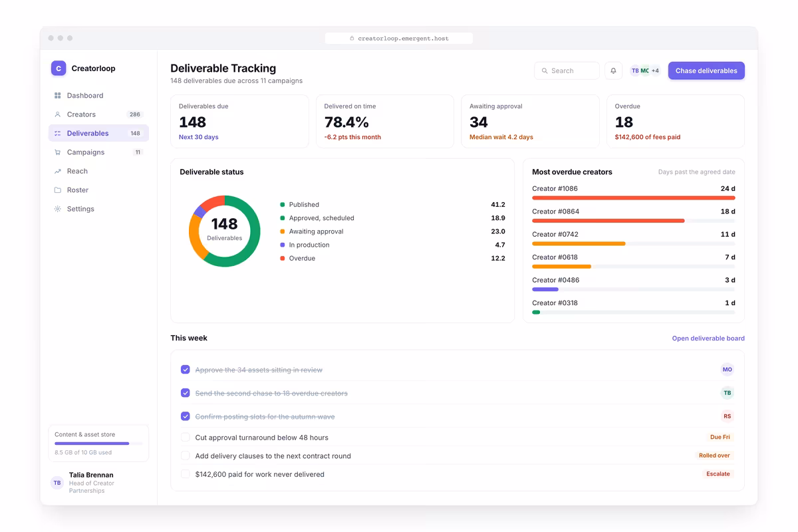Click the search magnifier icon
The height and width of the screenshot is (532, 798).
coord(545,70)
